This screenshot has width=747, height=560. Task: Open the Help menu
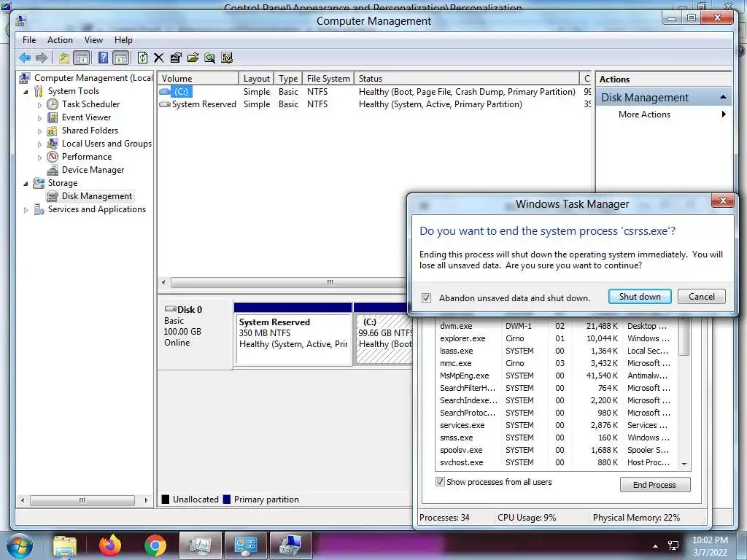(x=123, y=40)
